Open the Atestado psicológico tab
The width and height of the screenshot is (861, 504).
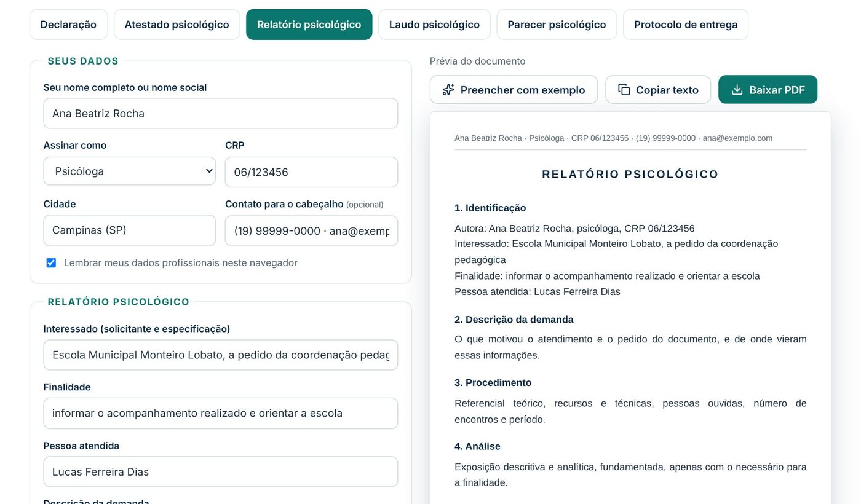pos(177,25)
